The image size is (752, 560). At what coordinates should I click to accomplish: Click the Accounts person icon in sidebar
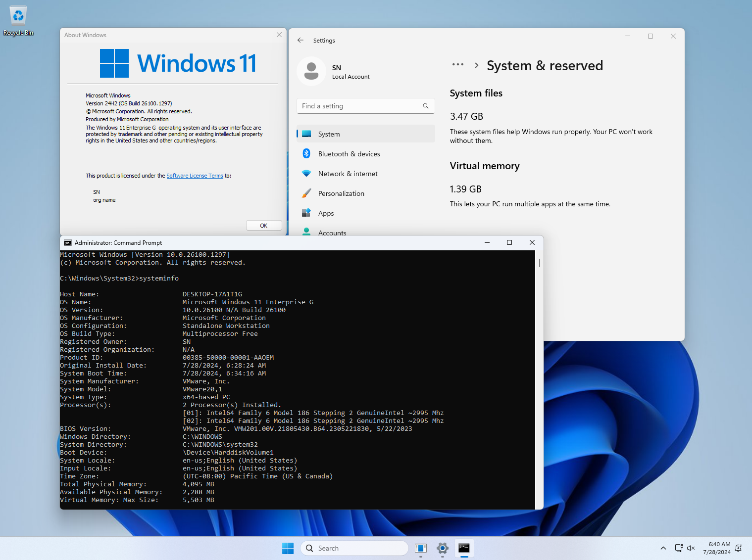click(x=306, y=232)
